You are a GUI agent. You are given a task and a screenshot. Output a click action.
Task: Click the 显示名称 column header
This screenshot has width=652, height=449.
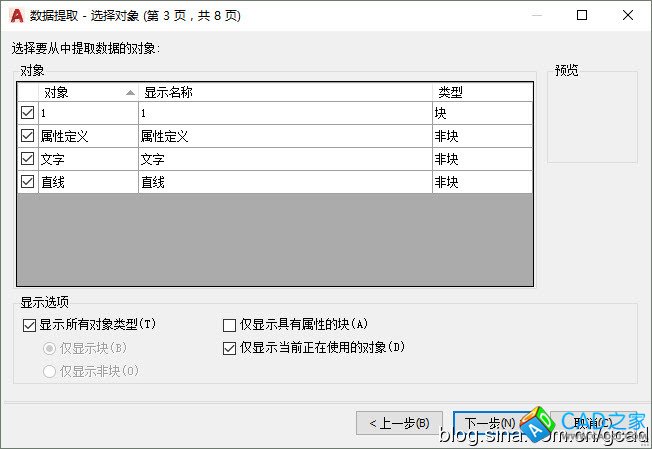coord(285,92)
